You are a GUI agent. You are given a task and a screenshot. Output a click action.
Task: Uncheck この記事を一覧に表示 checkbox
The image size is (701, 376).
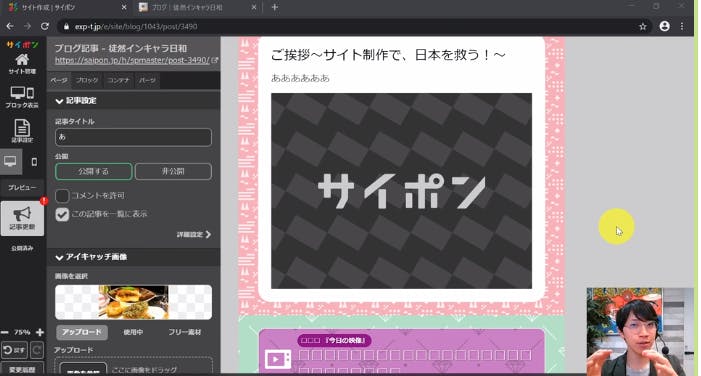[x=62, y=215]
